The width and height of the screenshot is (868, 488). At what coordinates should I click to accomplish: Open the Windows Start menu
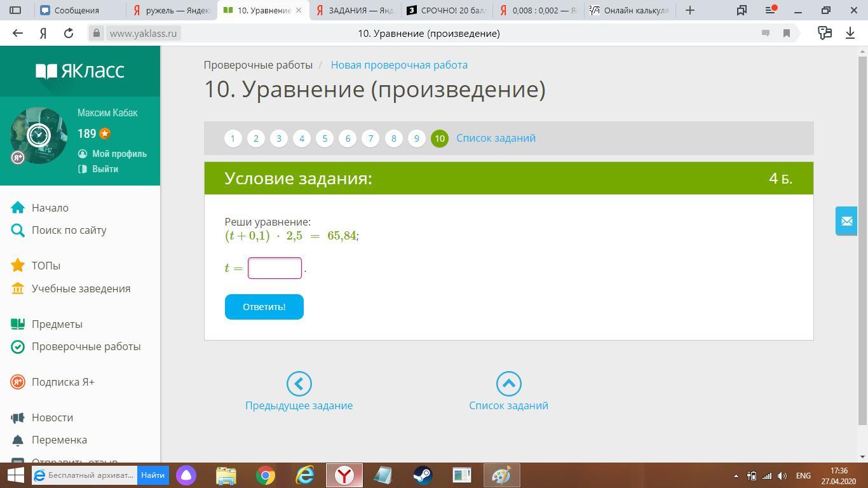15,475
